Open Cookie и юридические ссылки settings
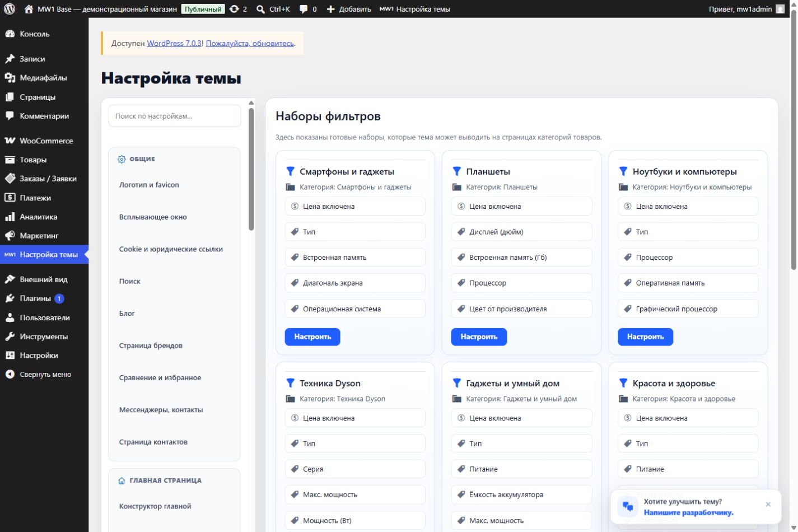This screenshot has height=532, width=798. [x=171, y=249]
